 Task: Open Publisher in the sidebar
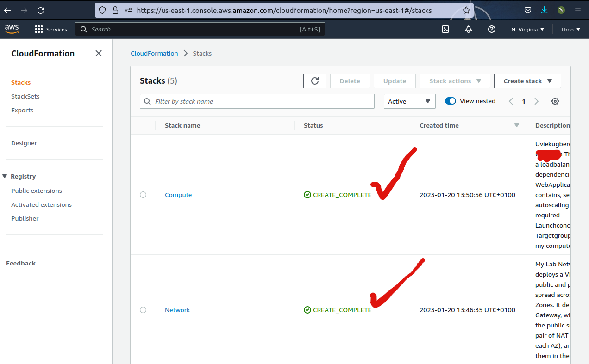tap(25, 218)
